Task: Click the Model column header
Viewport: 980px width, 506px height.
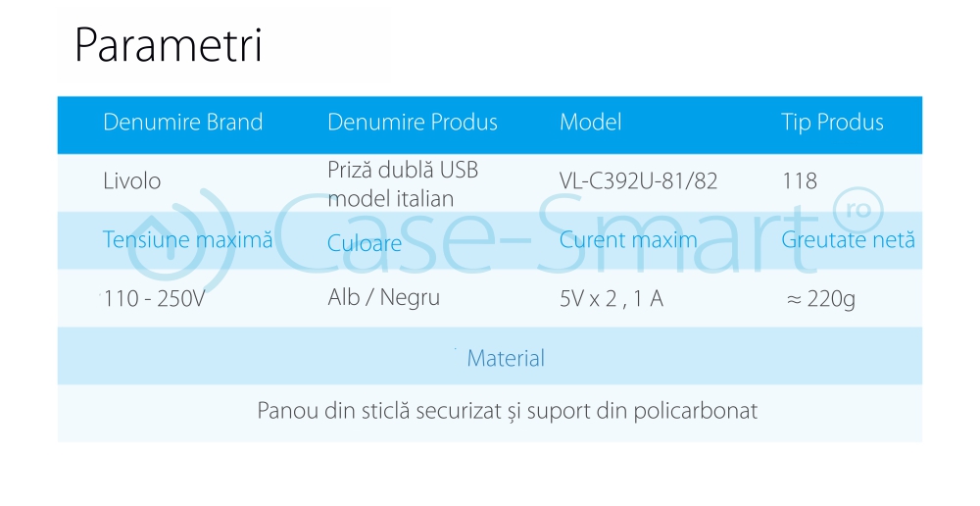Action: click(x=590, y=123)
